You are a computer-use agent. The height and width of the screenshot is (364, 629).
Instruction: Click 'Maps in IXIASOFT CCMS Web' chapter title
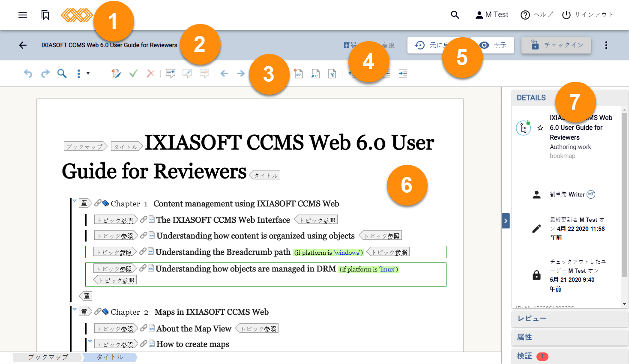pos(212,312)
